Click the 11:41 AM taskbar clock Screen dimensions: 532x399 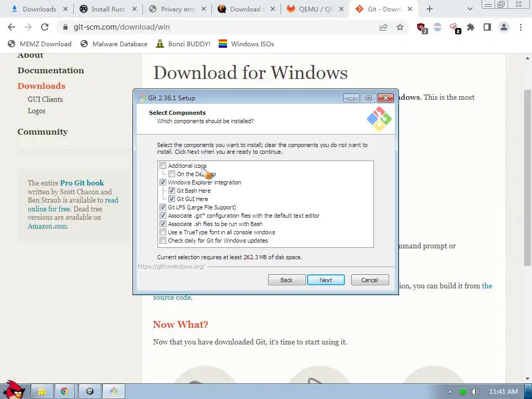coord(503,392)
